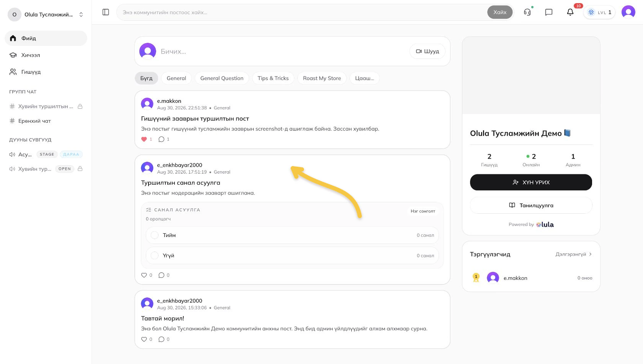Click the ХҮН УРИХ invite button
The height and width of the screenshot is (364, 643).
[x=531, y=182]
